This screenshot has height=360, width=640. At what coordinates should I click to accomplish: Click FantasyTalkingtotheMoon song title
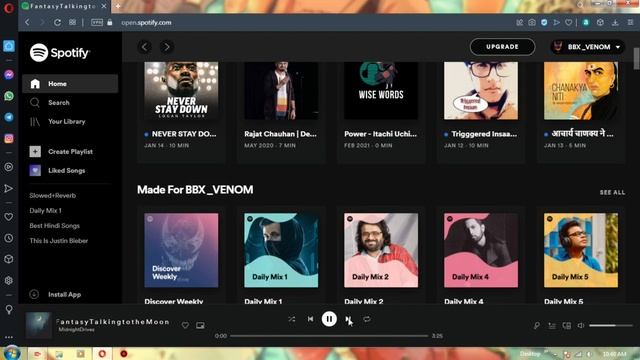pos(112,322)
